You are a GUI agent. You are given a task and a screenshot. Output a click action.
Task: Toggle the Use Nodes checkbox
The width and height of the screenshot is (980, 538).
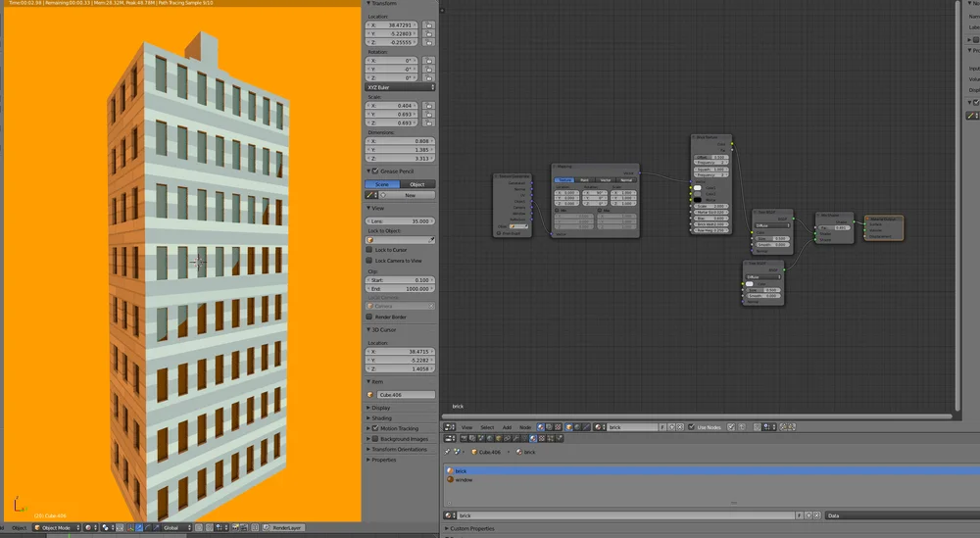(x=691, y=427)
